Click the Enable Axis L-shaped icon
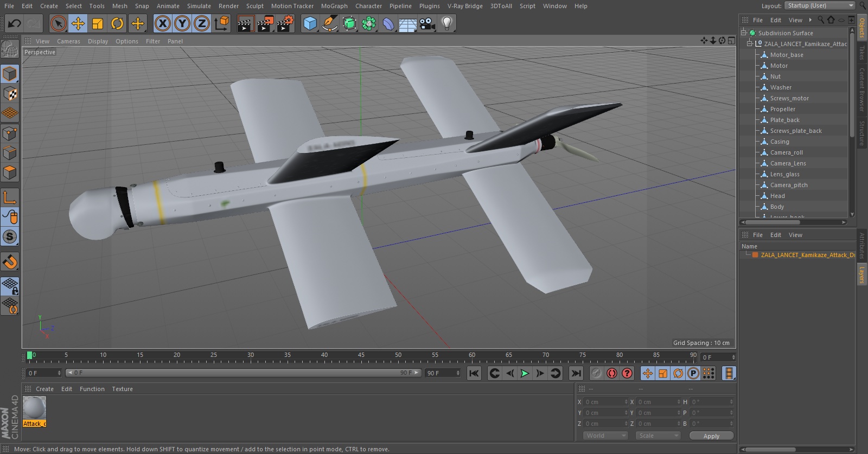This screenshot has width=868, height=454. pos(10,197)
